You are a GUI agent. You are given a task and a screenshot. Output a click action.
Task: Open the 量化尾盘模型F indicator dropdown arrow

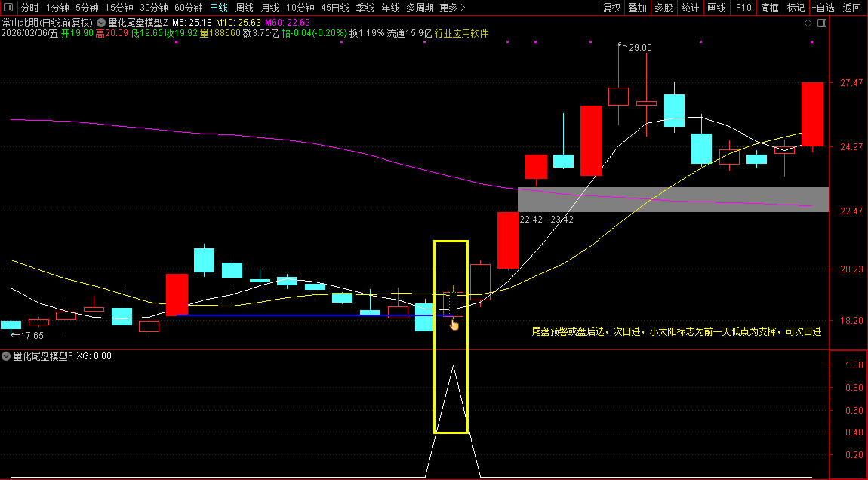tap(6, 356)
